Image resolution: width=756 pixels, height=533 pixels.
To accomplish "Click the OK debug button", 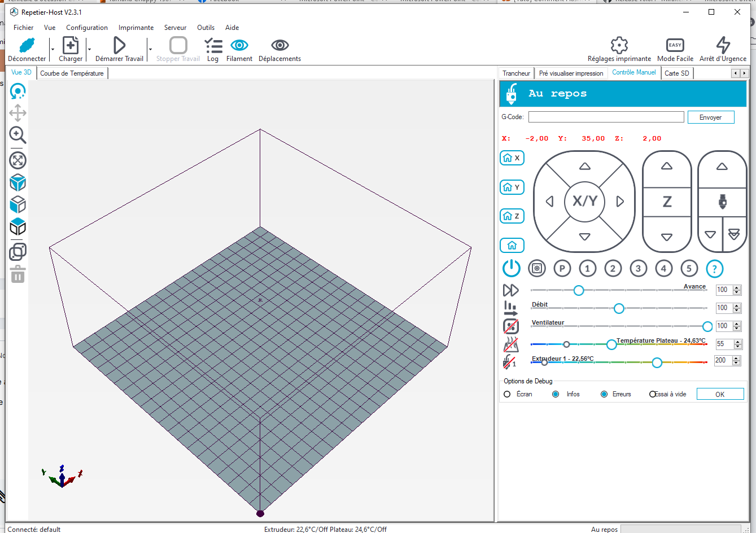I will pos(720,394).
